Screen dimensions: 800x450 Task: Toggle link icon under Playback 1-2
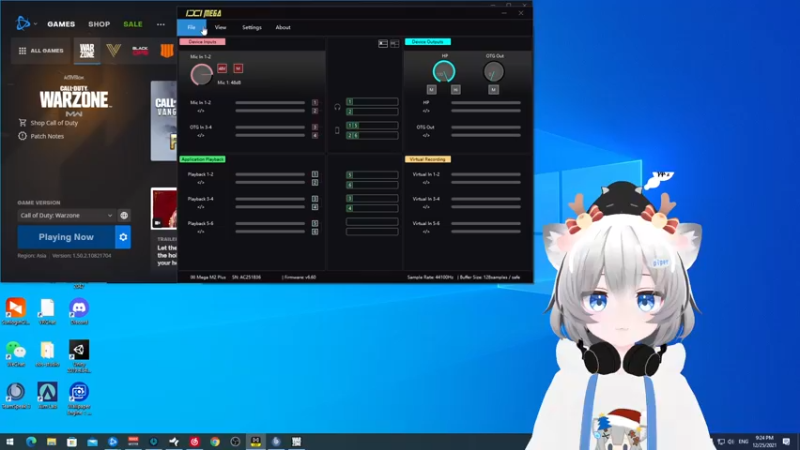coord(201,183)
